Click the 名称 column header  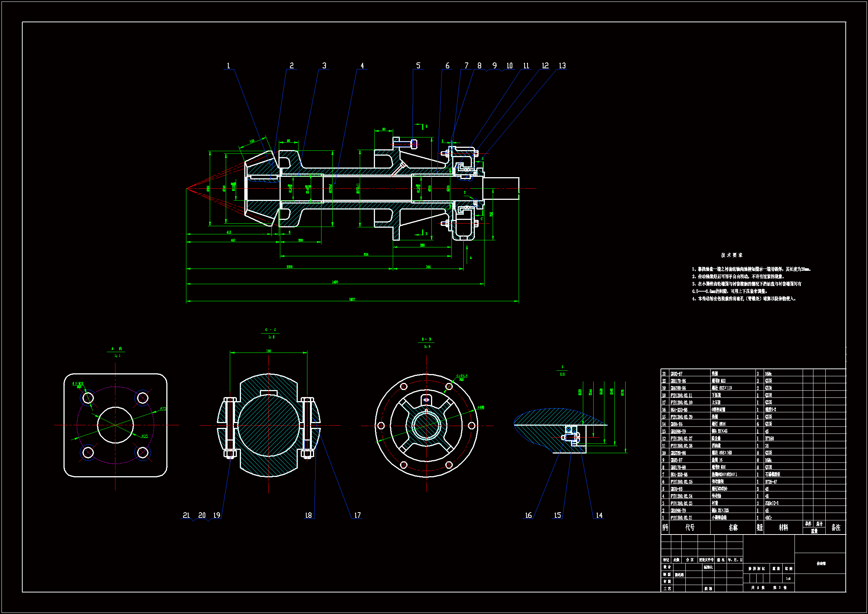(732, 527)
